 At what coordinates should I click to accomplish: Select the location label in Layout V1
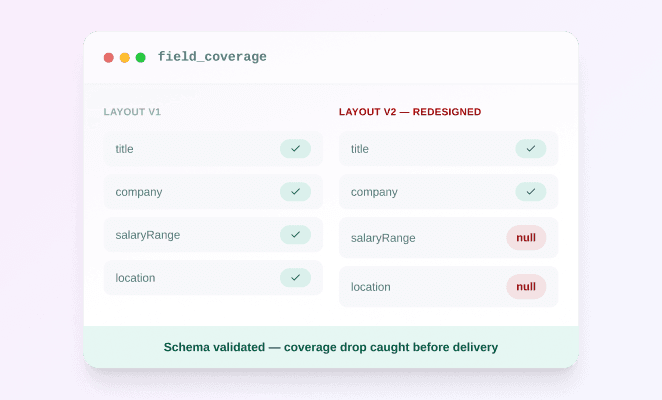pos(135,278)
